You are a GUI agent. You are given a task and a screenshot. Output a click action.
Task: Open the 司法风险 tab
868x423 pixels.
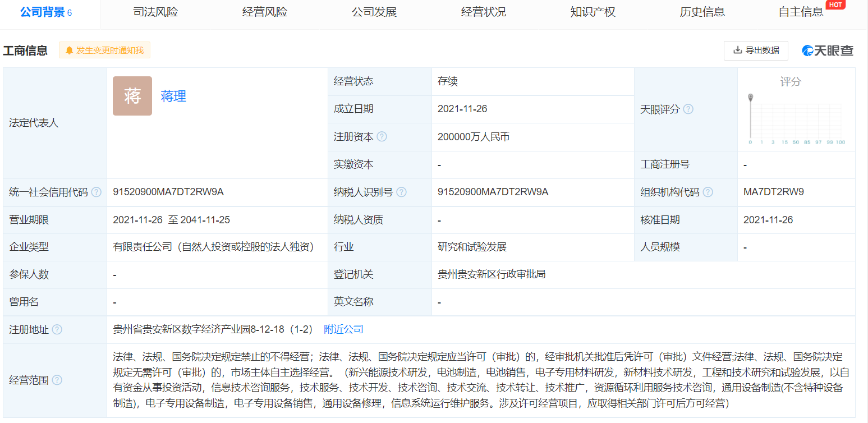(x=155, y=12)
